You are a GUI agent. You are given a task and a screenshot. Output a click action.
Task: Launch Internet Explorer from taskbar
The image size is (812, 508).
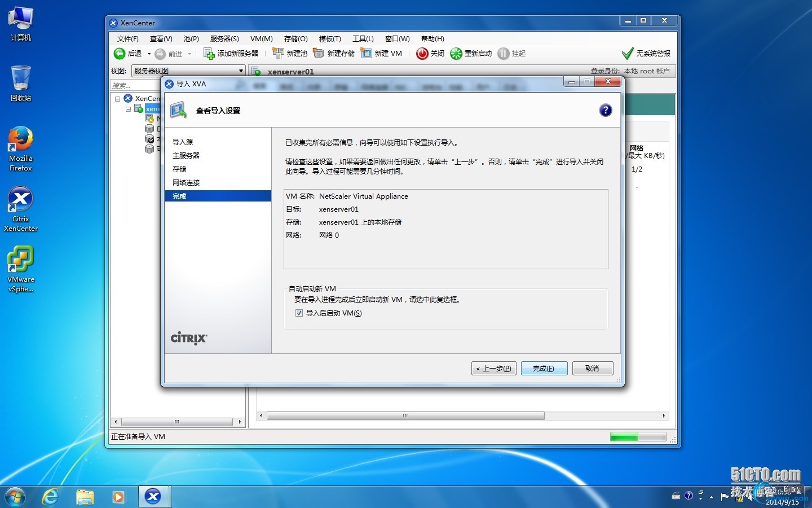tap(51, 497)
